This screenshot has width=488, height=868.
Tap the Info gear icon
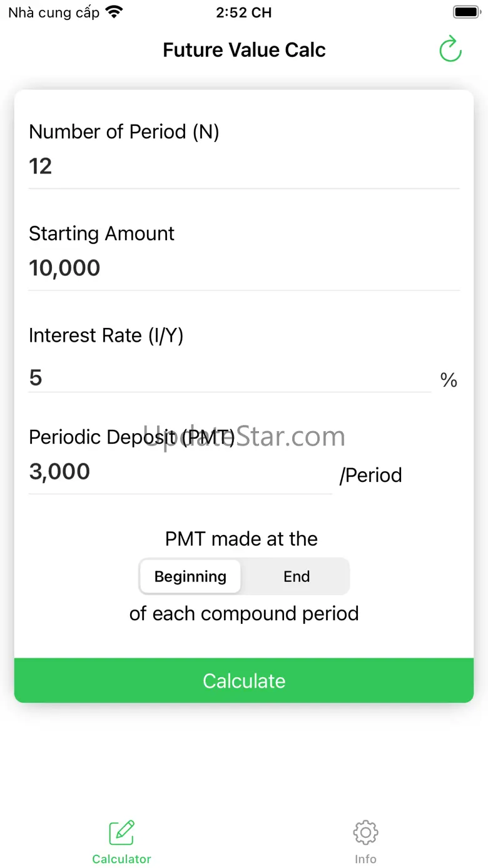(x=365, y=833)
